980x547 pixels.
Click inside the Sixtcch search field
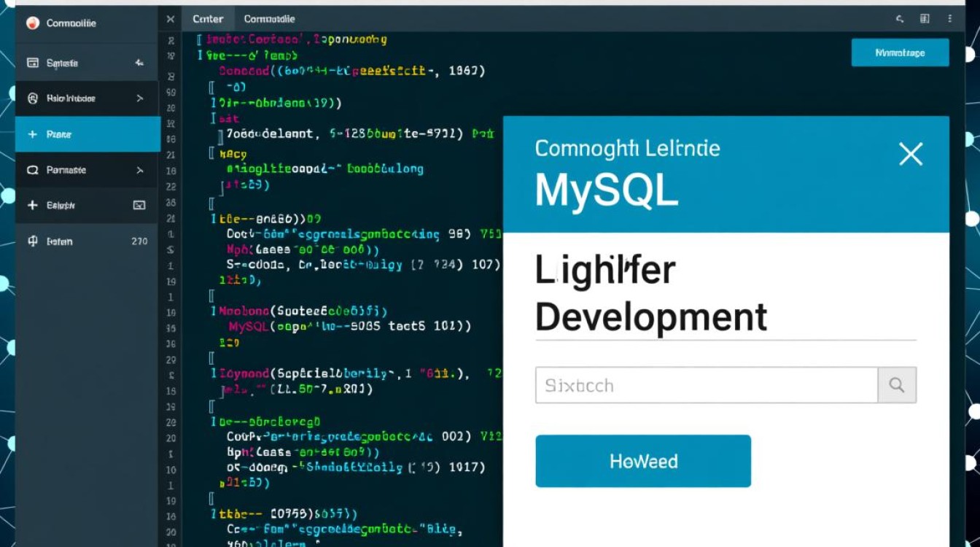click(x=700, y=385)
